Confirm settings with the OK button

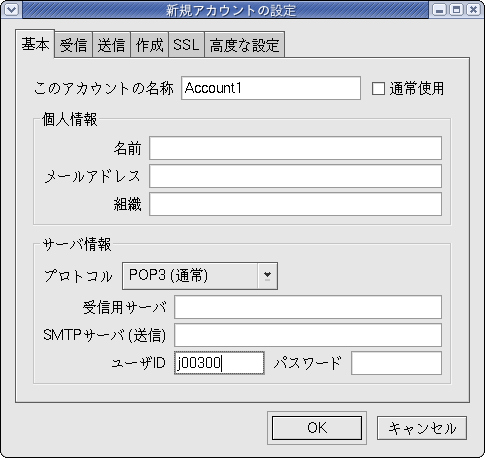click(x=317, y=428)
